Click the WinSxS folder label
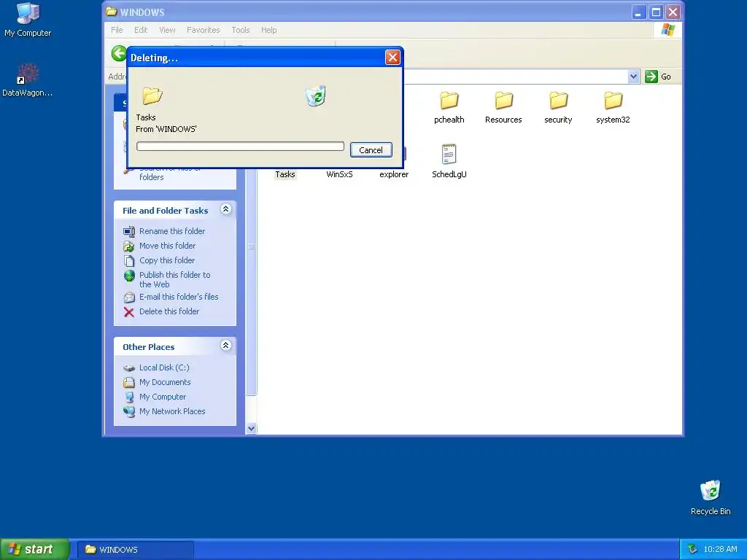Screen dimensions: 747x560 coord(340,174)
